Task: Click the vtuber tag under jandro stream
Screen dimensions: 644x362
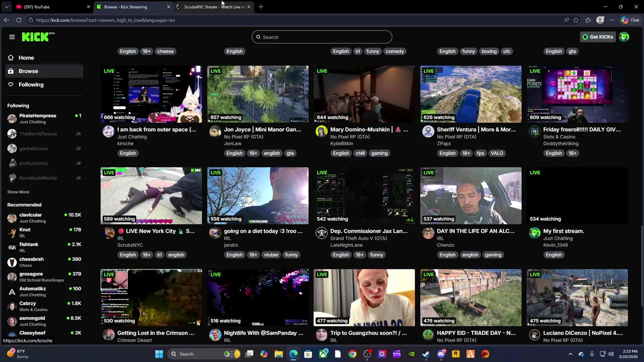Action: tap(271, 255)
